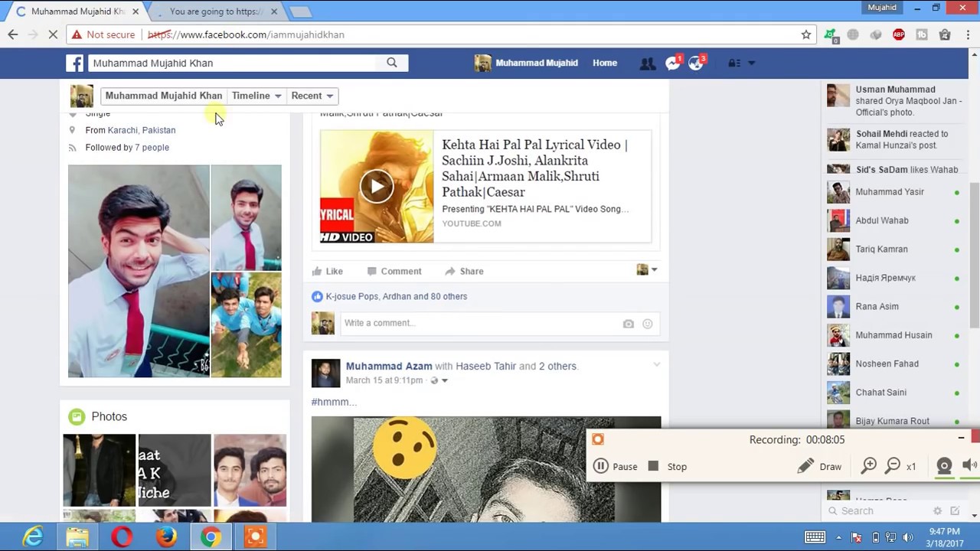980x551 pixels.
Task: Share the Kehta Hai Pal Pal post
Action: [x=464, y=271]
